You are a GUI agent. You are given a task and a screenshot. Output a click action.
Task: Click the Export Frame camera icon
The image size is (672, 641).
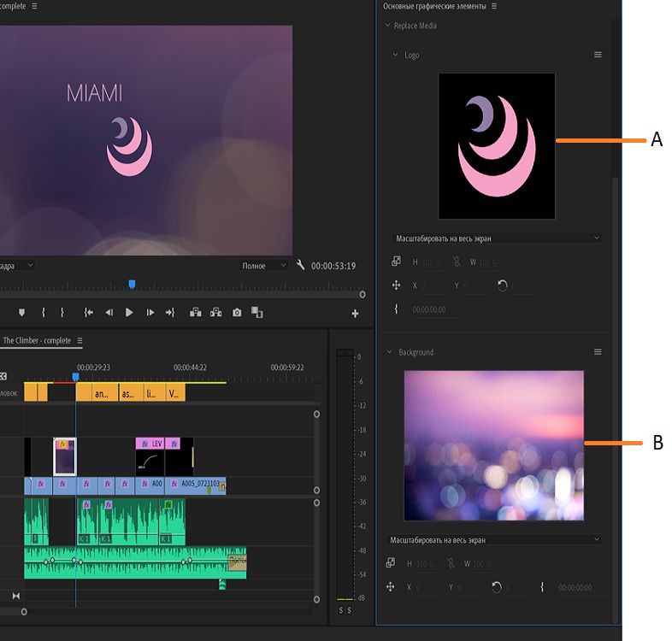tap(237, 313)
